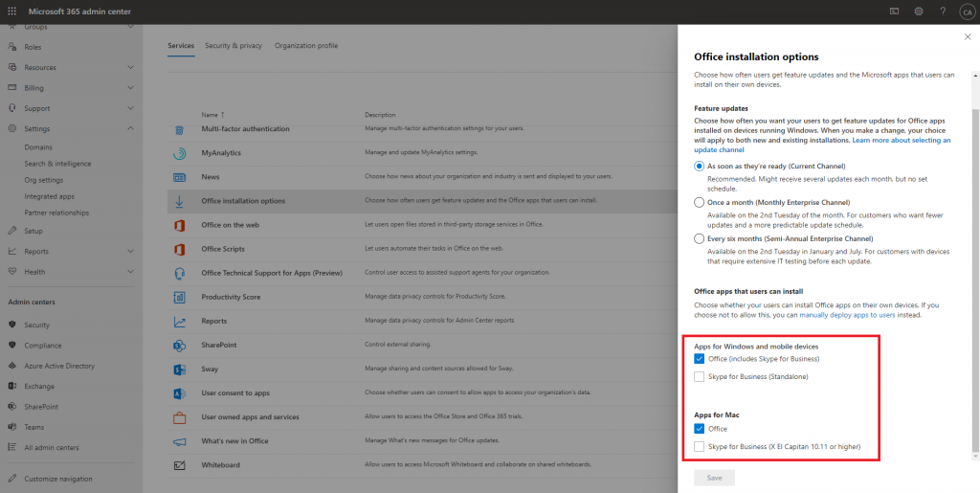Click the MyAnalytics service icon
980x493 pixels.
[179, 153]
